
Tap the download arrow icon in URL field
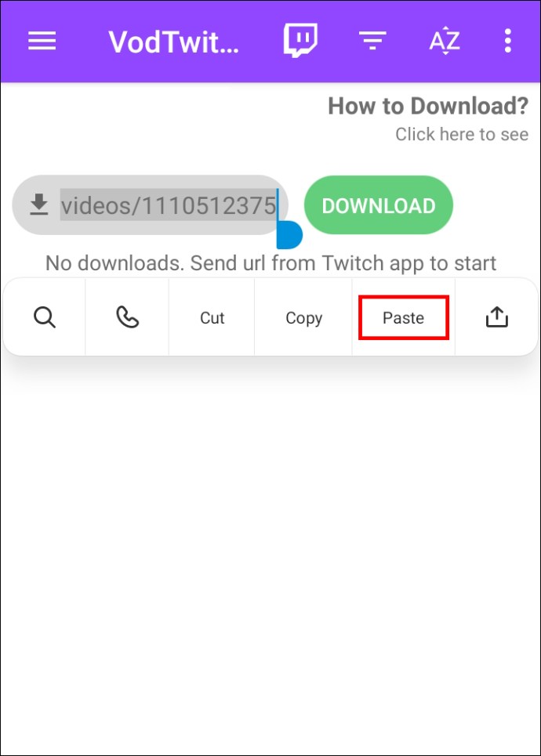pos(39,204)
